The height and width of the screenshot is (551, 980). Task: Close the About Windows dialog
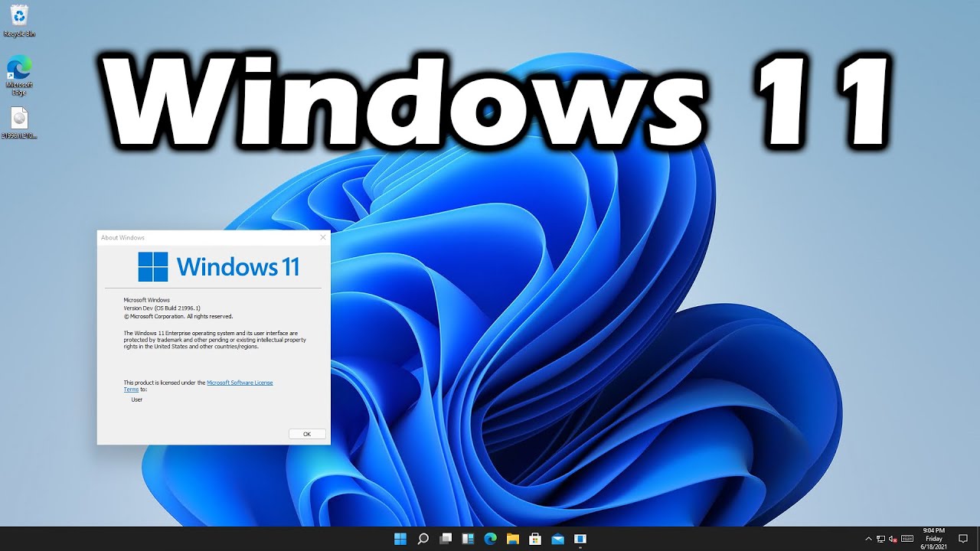coord(323,237)
